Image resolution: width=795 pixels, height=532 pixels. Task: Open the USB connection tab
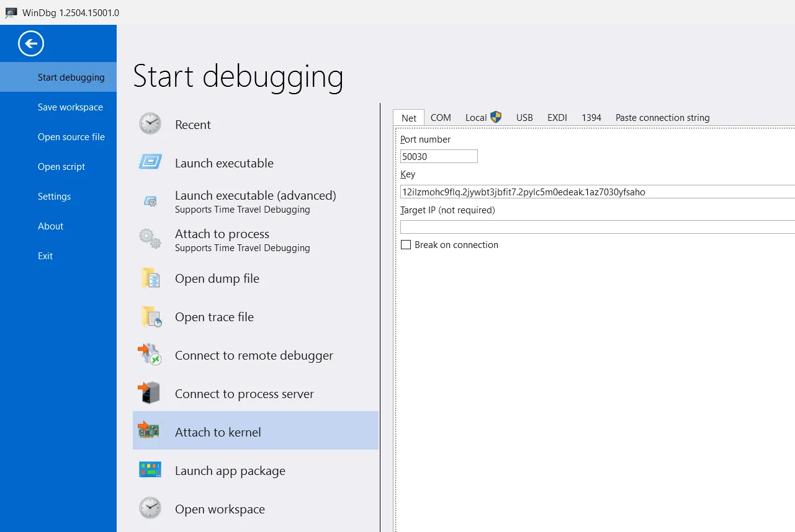tap(524, 117)
